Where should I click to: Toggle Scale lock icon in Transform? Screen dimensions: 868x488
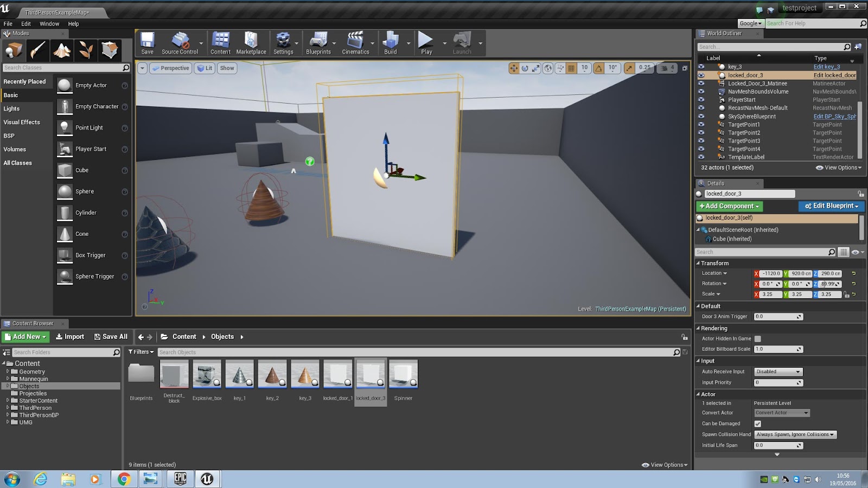(x=846, y=294)
